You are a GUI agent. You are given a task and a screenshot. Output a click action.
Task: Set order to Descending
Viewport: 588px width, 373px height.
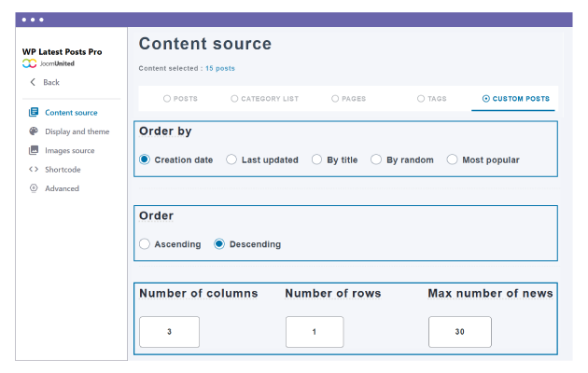point(219,244)
